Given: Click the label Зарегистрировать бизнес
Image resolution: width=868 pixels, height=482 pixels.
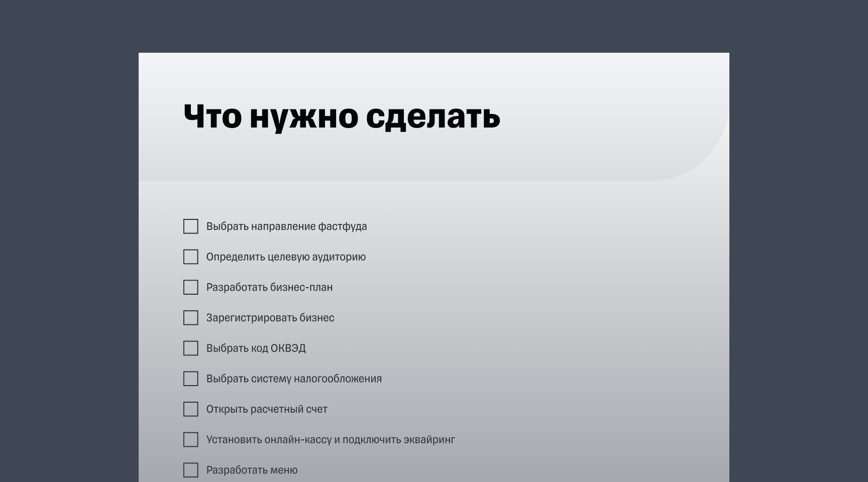Looking at the screenshot, I should tap(271, 318).
